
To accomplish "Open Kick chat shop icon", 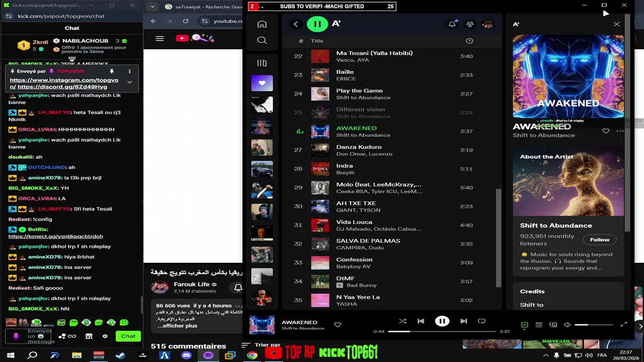I will coord(89,336).
